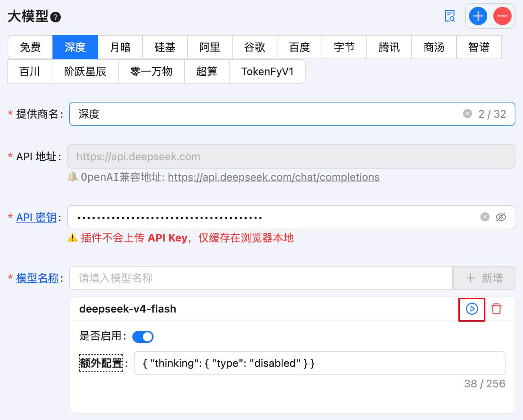Choose the 零一万物 tab

[x=151, y=71]
